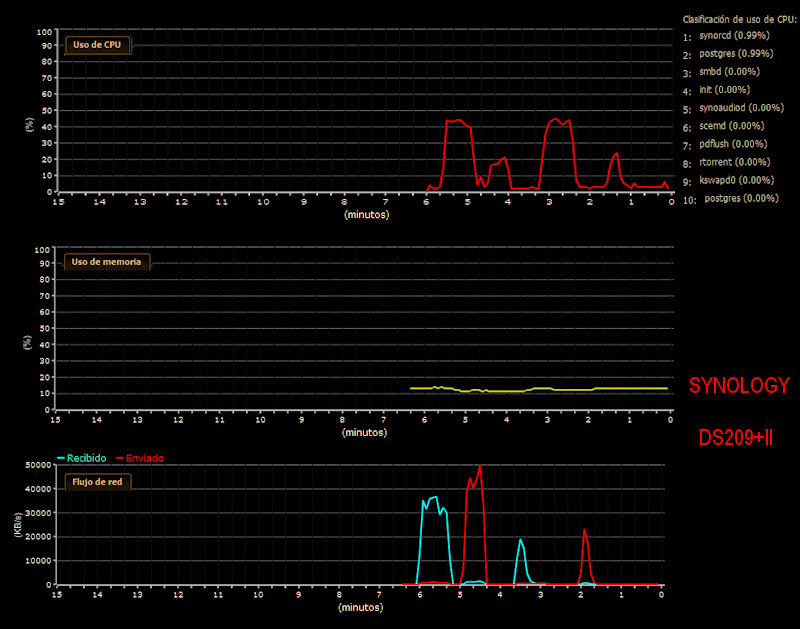Select process 'kswapd0 (0.00%)'
The height and width of the screenshot is (629, 800).
click(737, 180)
